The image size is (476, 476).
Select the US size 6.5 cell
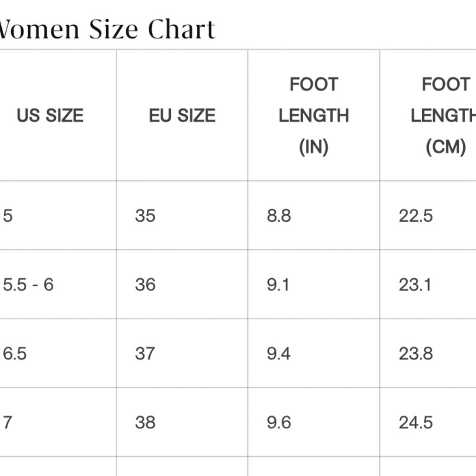pyautogui.click(x=58, y=353)
